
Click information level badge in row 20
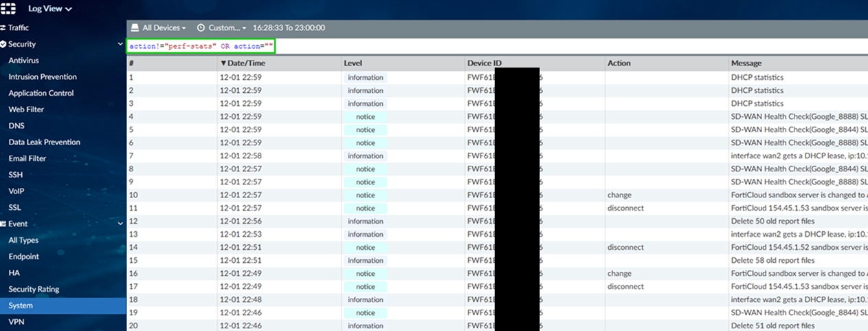click(x=366, y=326)
